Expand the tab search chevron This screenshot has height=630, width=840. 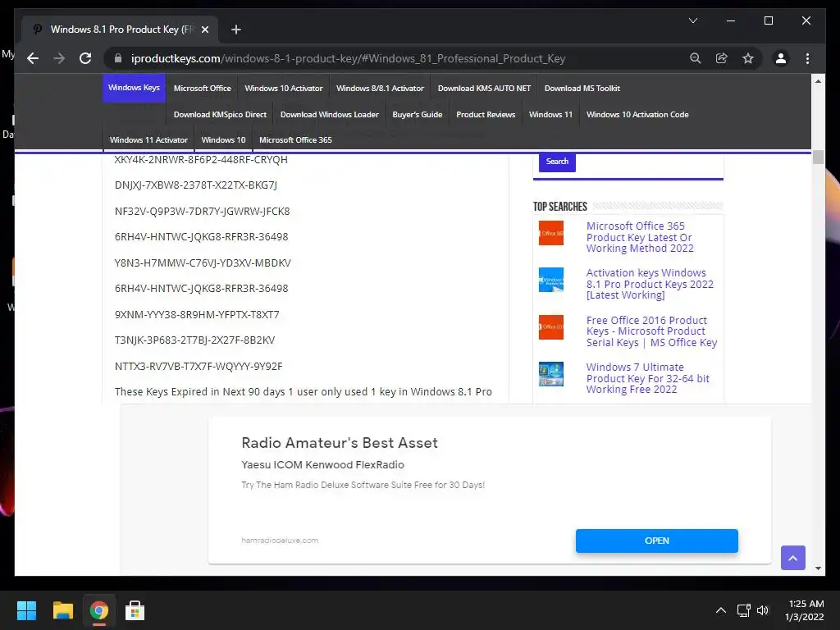click(692, 21)
